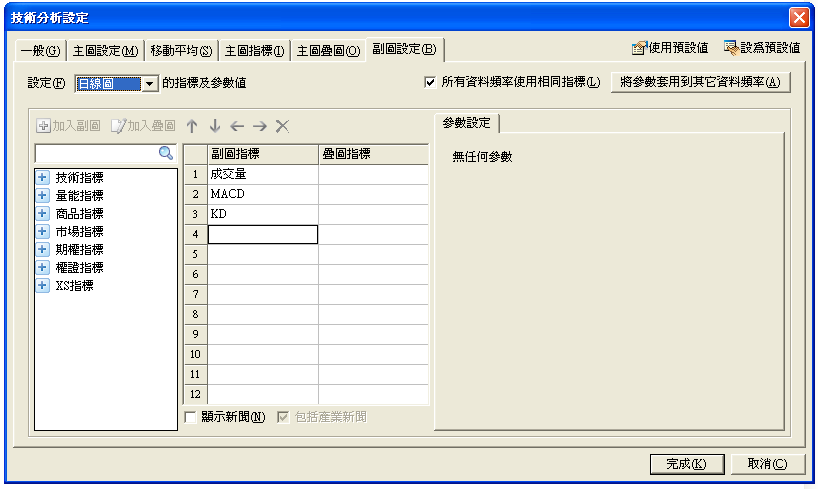Select the 期權指標 tree label
Viewport: 818px width, 489px height.
pos(80,249)
